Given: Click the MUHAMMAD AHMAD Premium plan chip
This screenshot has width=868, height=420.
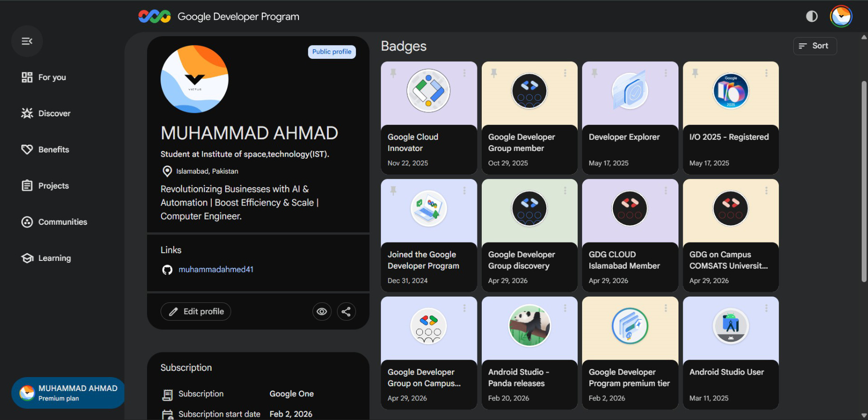Looking at the screenshot, I should 68,393.
